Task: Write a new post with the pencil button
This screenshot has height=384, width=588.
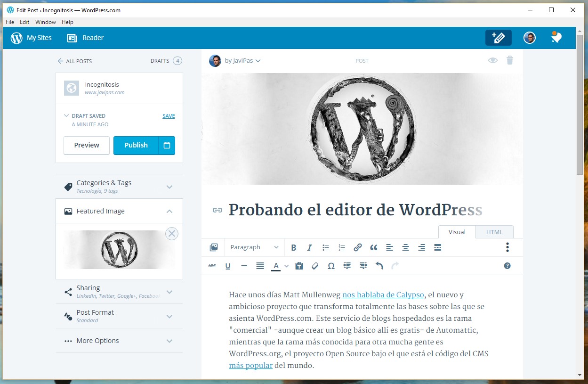Action: click(499, 38)
